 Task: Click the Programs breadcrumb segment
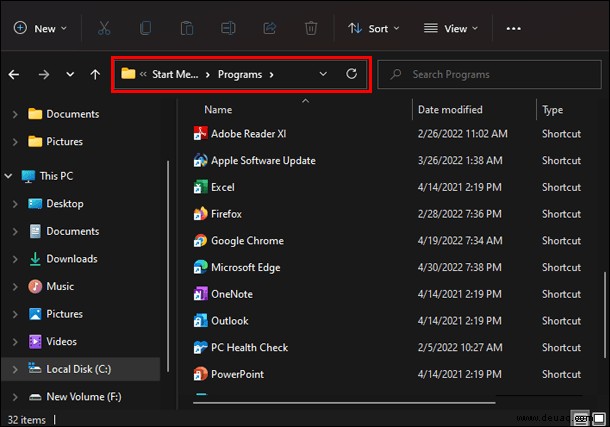[240, 74]
